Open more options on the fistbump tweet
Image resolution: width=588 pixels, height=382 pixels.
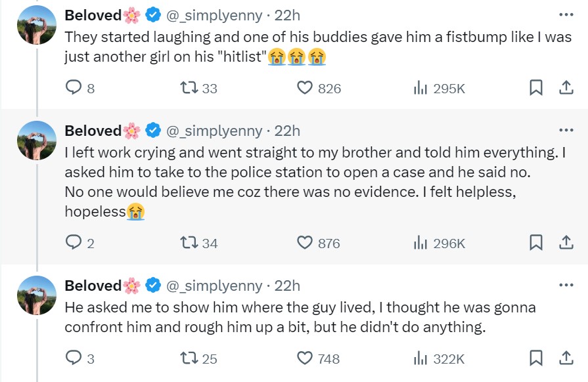click(565, 14)
